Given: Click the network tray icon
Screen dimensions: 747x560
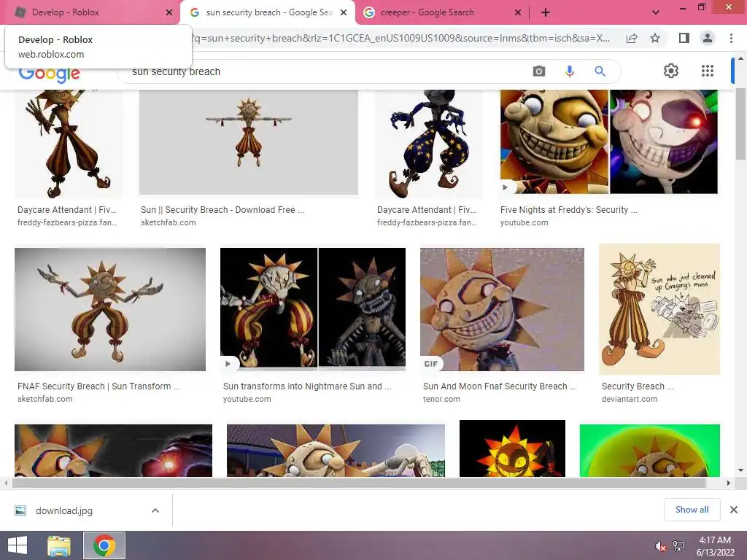Looking at the screenshot, I should pos(678,545).
